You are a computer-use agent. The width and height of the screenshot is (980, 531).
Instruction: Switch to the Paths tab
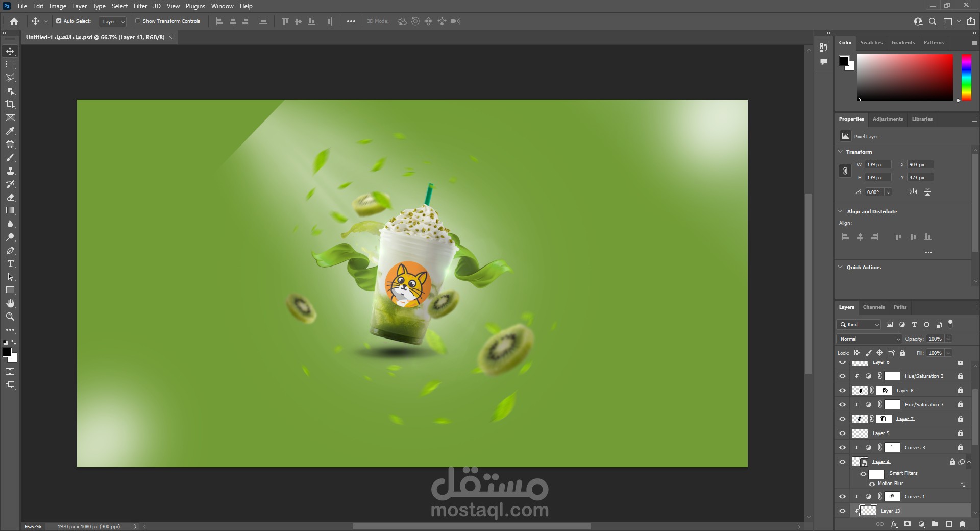coord(900,307)
